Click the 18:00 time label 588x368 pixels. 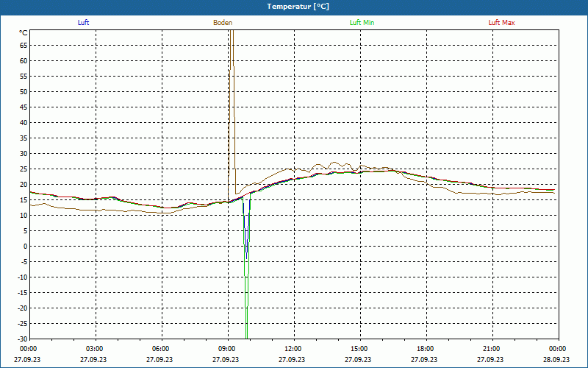click(425, 349)
